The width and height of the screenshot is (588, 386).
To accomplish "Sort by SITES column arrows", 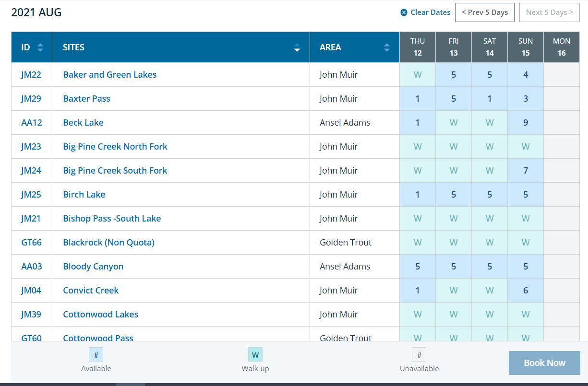I will (297, 47).
